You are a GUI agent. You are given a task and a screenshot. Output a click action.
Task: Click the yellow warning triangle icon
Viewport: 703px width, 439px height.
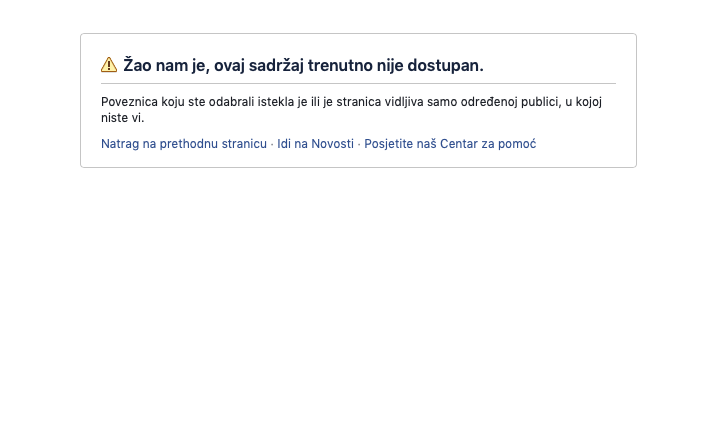point(109,65)
